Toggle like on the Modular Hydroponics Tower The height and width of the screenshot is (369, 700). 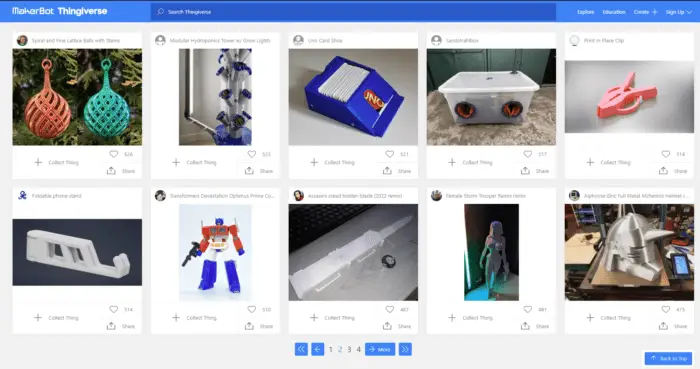pyautogui.click(x=252, y=154)
